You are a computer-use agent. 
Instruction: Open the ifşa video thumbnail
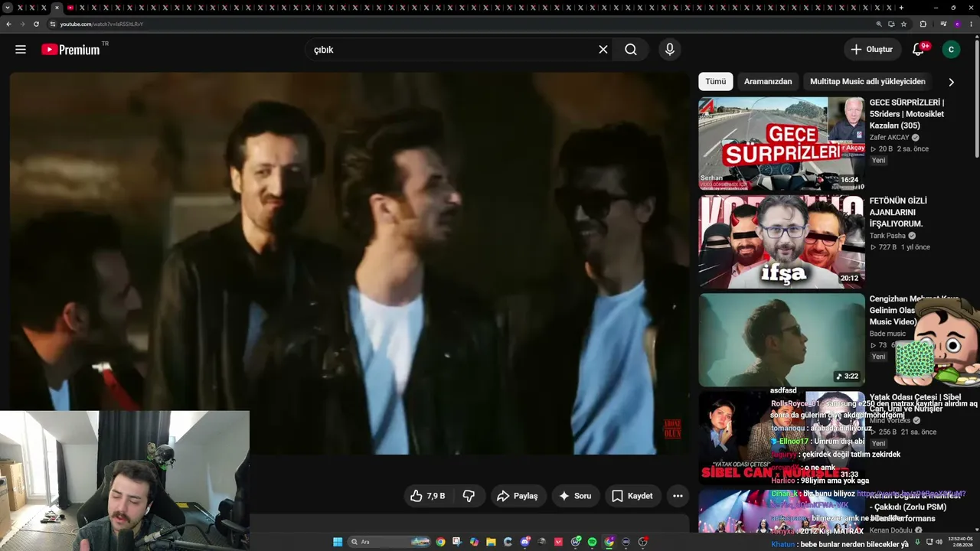click(782, 242)
